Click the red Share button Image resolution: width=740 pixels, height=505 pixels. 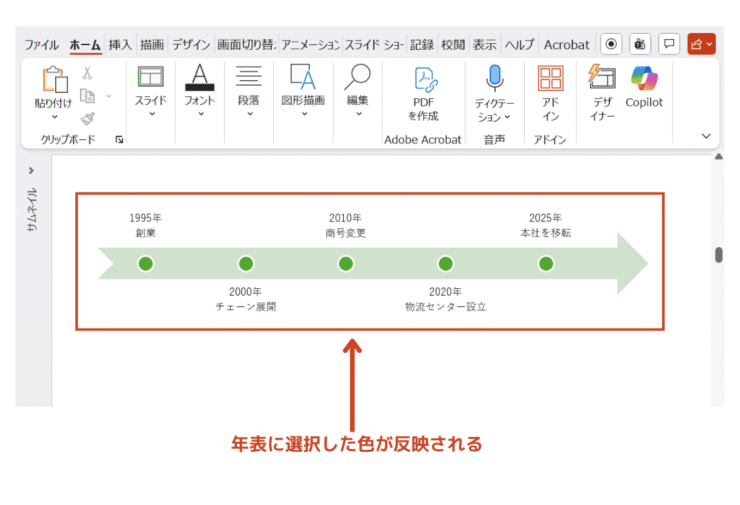click(701, 44)
